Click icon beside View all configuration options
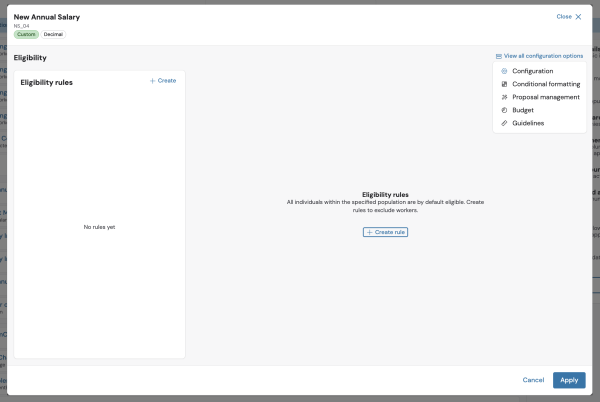 (499, 56)
